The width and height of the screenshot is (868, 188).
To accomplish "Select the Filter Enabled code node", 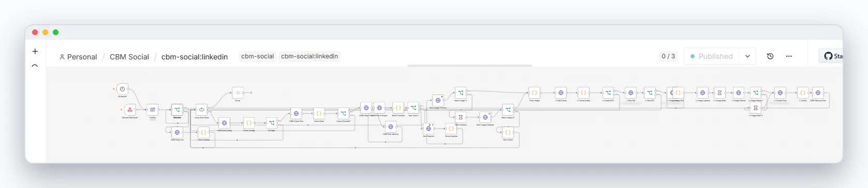I will 203,132.
